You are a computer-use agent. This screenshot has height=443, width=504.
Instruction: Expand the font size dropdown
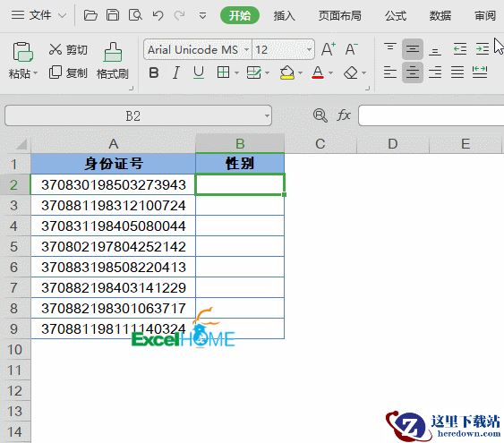[309, 50]
